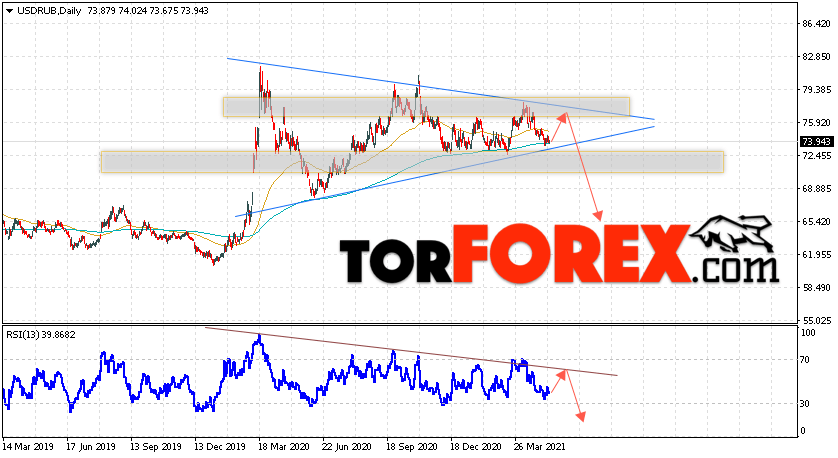This screenshot has height=458, width=838.
Task: Select the RSI 30 level label
Action: [x=806, y=404]
